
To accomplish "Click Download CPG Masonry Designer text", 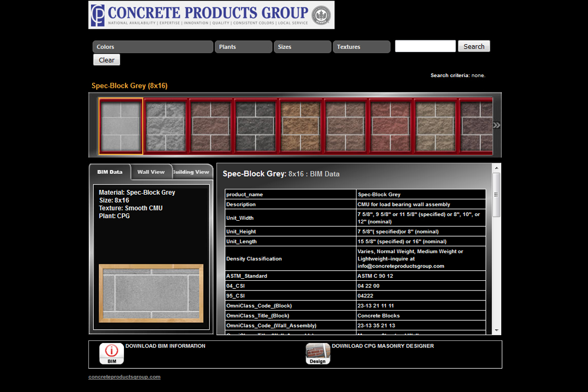I will coord(383,346).
